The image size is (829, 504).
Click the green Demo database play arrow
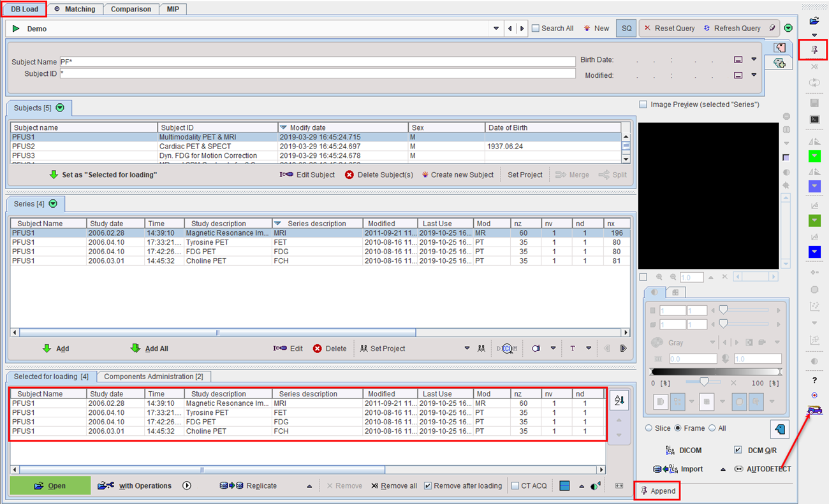point(16,29)
